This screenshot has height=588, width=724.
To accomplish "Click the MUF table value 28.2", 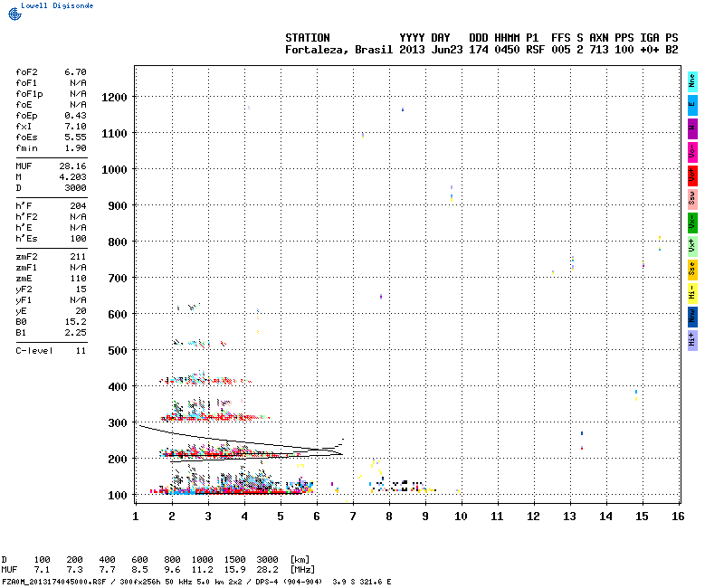I will click(x=267, y=570).
